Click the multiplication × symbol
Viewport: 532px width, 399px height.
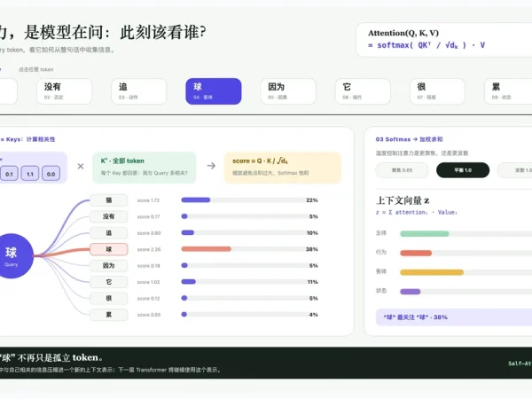pyautogui.click(x=81, y=167)
